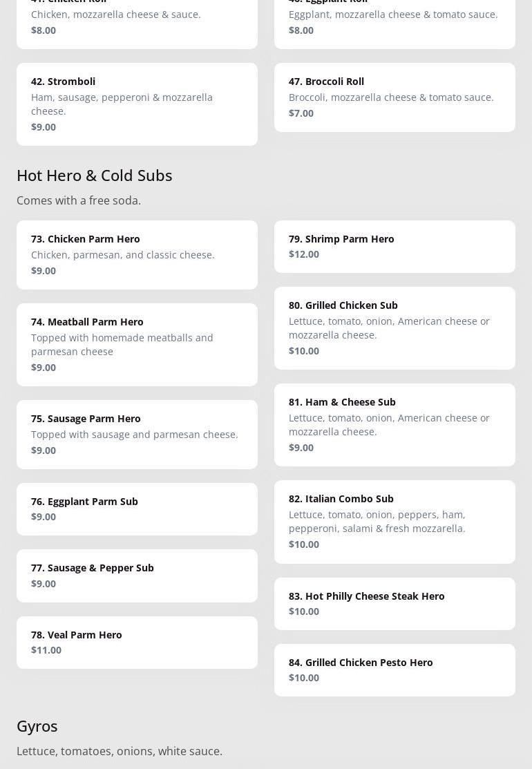Image resolution: width=532 pixels, height=769 pixels.
Task: Click the Italian Combo Sub ingredients description
Action: point(377,522)
